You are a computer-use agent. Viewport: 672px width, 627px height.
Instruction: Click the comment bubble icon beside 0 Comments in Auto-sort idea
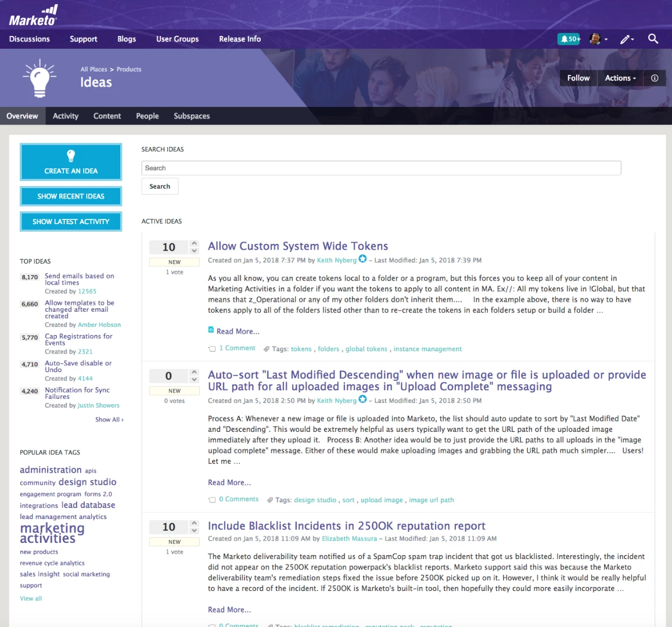pos(212,500)
